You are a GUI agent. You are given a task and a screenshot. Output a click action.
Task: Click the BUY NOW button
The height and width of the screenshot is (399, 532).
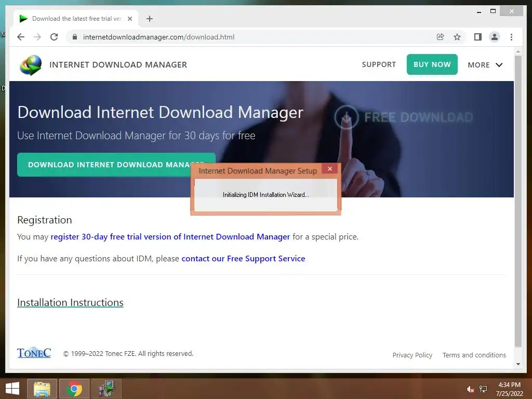(432, 64)
